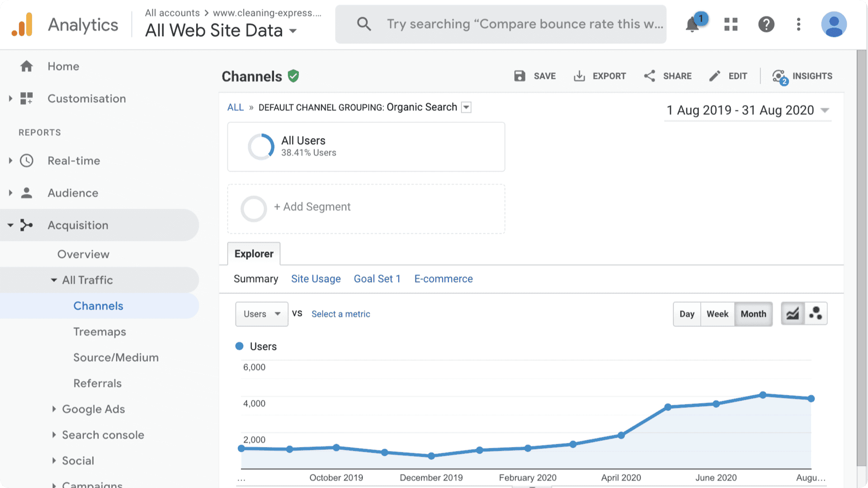Screen dimensions: 868x488
Task: Click the help question mark icon
Action: click(x=766, y=24)
